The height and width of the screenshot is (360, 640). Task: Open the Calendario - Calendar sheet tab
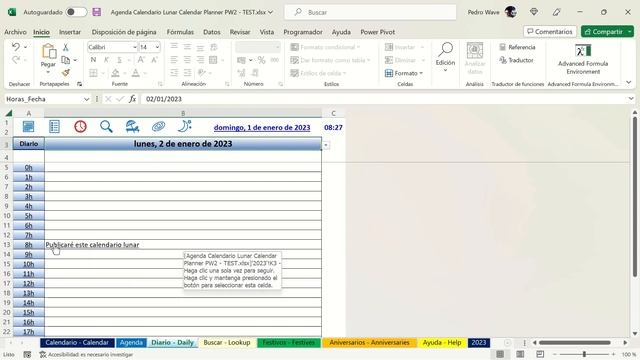click(x=77, y=342)
